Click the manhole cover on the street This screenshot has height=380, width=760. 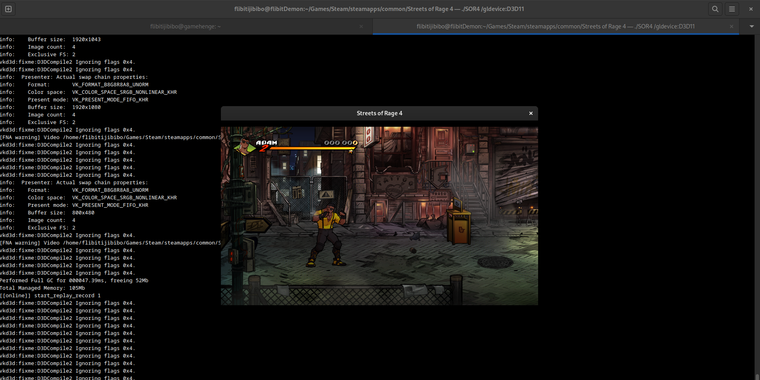495,262
